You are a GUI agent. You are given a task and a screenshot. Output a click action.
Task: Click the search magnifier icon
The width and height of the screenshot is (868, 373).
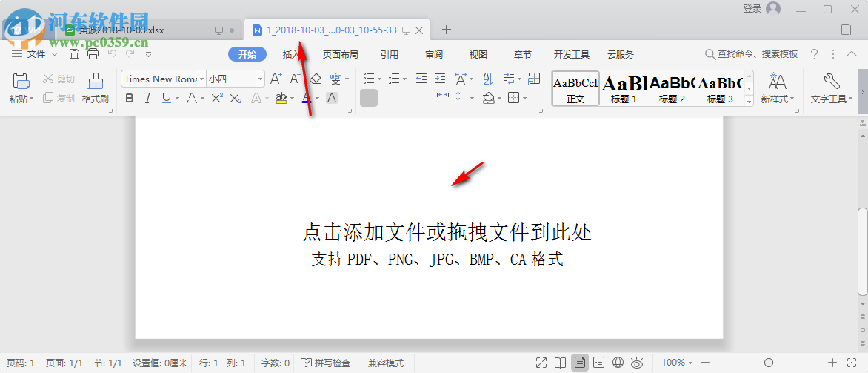point(710,54)
